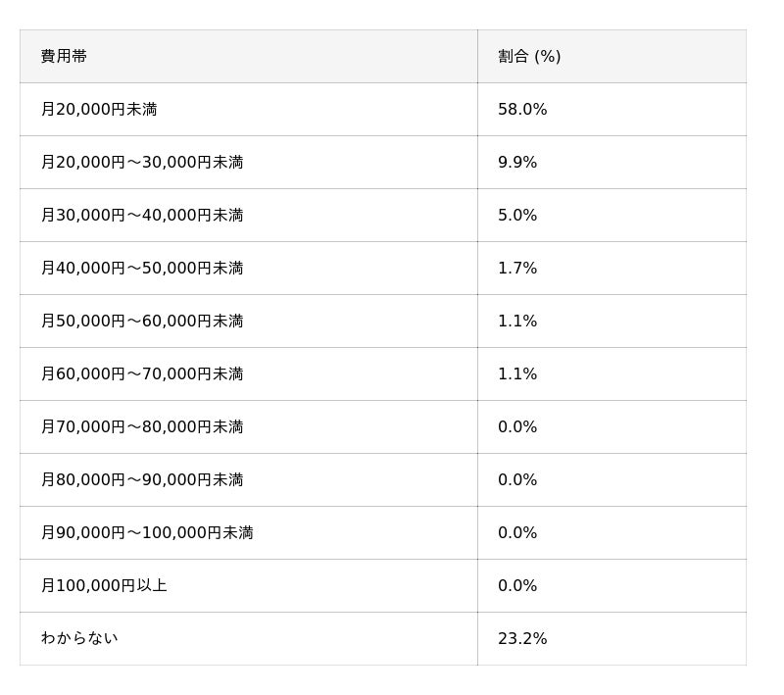Select the 月30,000円～40,000円未満 cell
The height and width of the screenshot is (695, 784).
pyautogui.click(x=142, y=216)
